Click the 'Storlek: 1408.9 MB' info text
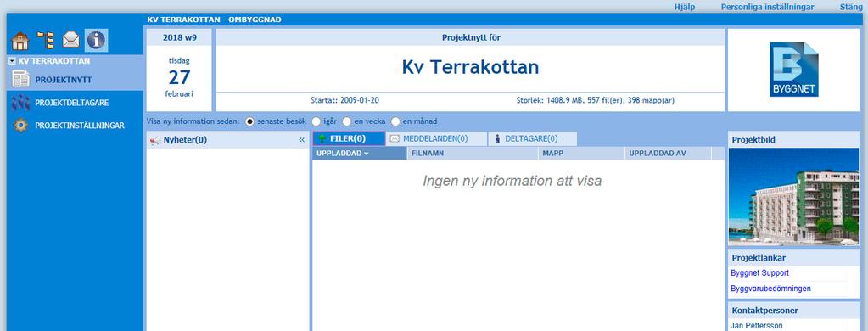The width and height of the screenshot is (868, 331). tap(595, 101)
